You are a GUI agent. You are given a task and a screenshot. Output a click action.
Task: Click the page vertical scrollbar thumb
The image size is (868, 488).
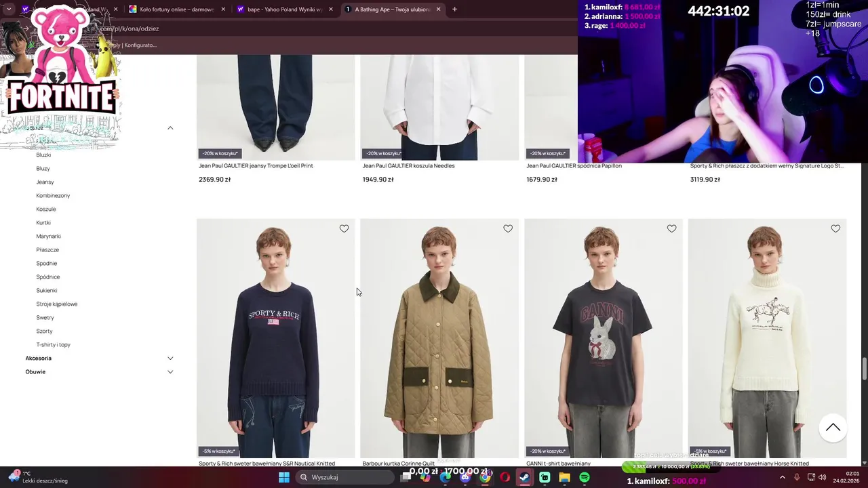tap(865, 370)
